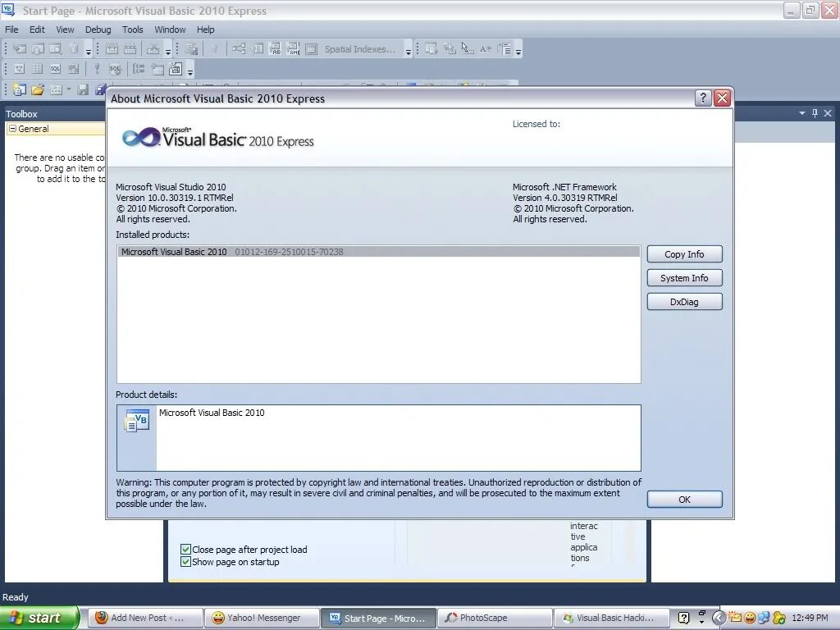The height and width of the screenshot is (630, 840).
Task: Open the View menu
Action: pos(65,30)
